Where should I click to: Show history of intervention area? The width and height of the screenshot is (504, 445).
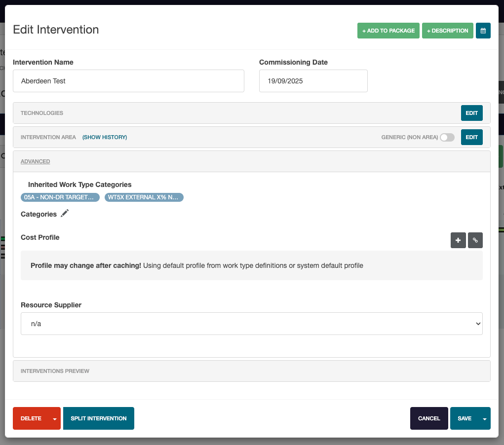(x=105, y=137)
